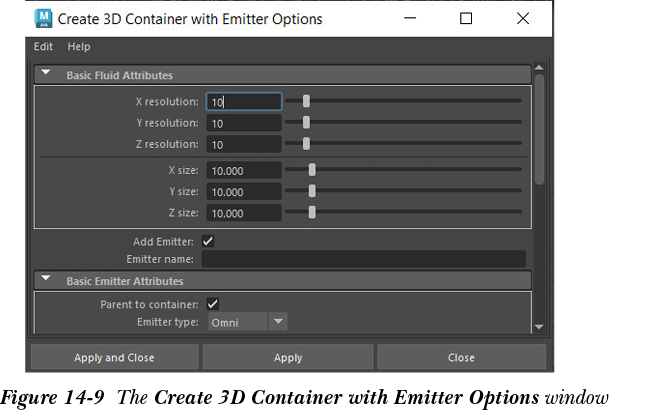647x420 pixels.
Task: Click the Apply and Close button
Action: pyautogui.click(x=114, y=357)
